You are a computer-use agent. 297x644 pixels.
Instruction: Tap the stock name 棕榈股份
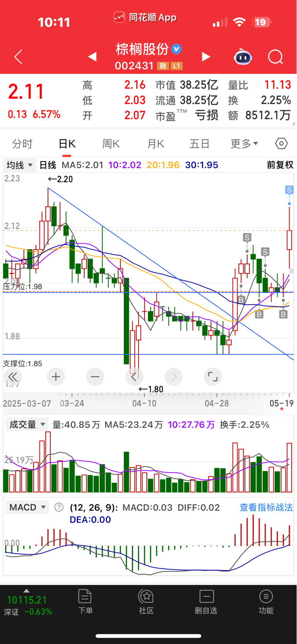(x=142, y=49)
